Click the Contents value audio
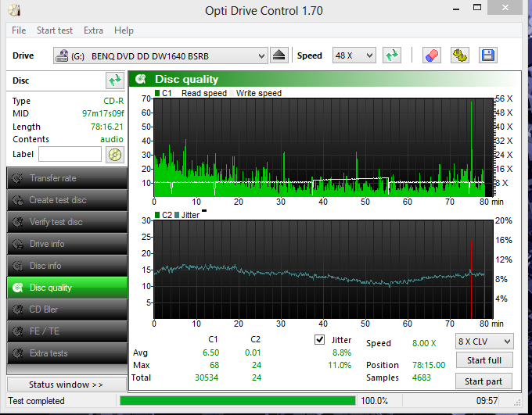The width and height of the screenshot is (532, 415). point(112,139)
